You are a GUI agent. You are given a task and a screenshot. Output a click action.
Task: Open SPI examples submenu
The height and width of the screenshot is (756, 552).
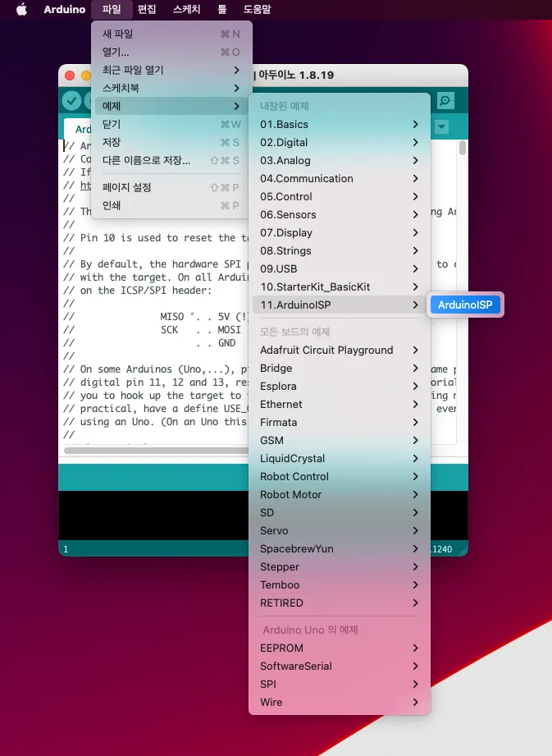coord(339,685)
